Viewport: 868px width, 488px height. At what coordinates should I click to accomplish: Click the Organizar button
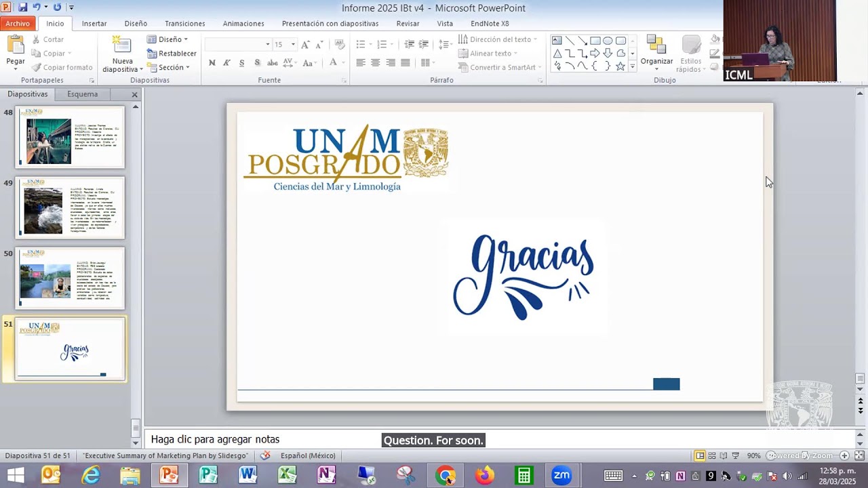point(656,54)
